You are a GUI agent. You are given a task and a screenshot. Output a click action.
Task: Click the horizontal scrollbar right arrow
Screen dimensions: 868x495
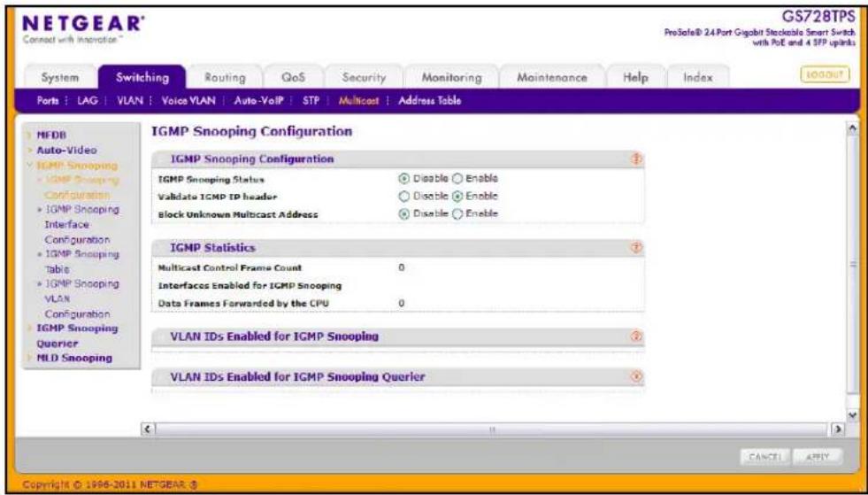838,429
